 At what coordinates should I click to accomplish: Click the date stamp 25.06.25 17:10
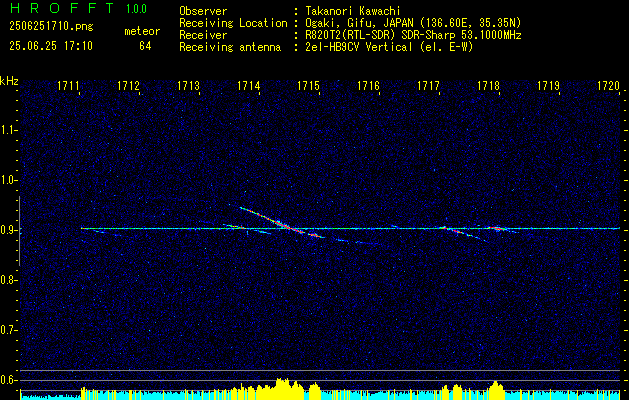51,46
